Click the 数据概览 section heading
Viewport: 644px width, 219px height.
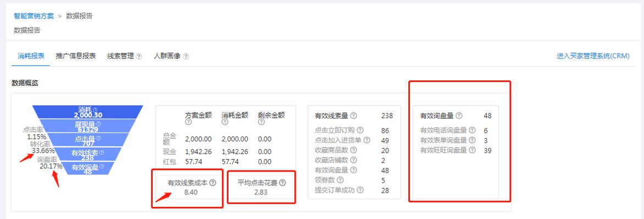25,83
